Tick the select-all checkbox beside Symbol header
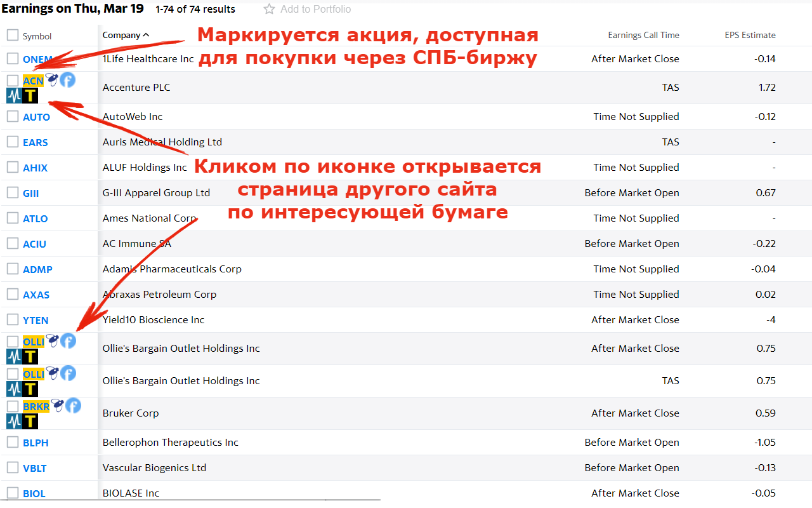The width and height of the screenshot is (812, 508). (x=13, y=35)
